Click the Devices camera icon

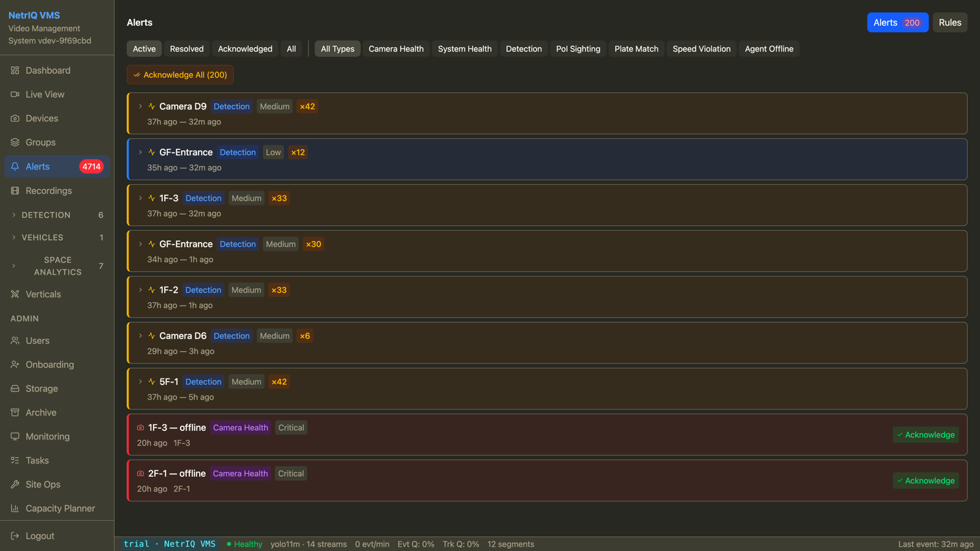15,118
